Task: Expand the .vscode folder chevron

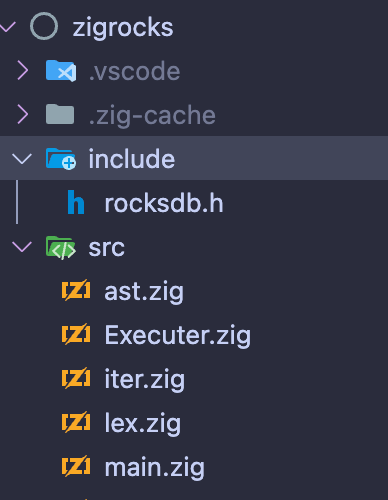Action: click(22, 71)
